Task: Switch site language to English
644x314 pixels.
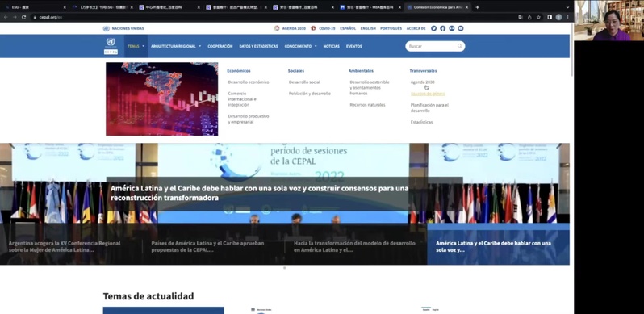Action: tap(368, 28)
